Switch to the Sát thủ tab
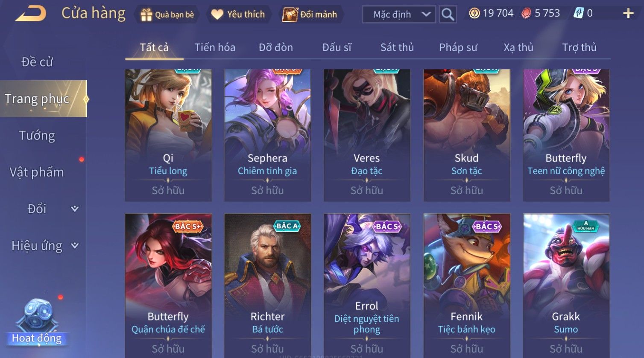This screenshot has width=644, height=358. click(397, 47)
